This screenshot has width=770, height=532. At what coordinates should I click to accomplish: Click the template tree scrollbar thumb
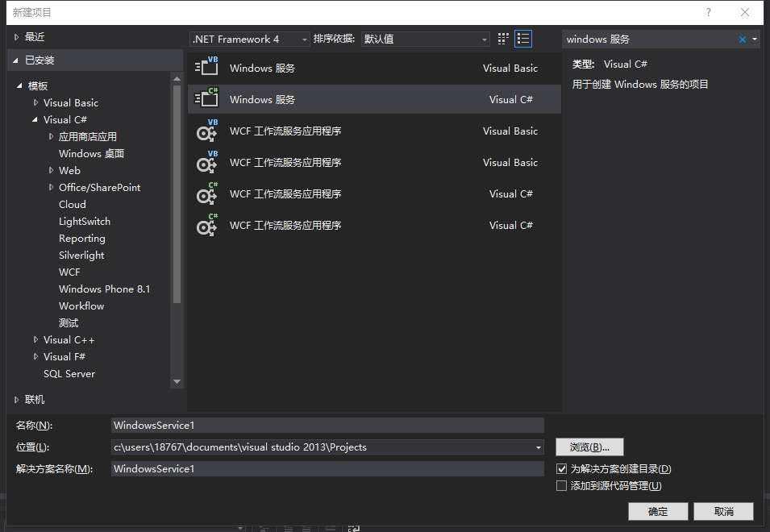click(177, 194)
